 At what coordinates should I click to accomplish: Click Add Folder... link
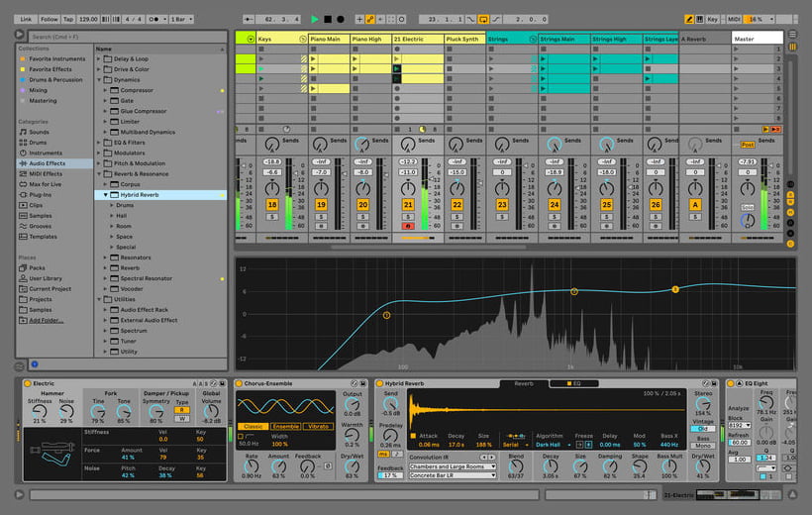[x=47, y=320]
